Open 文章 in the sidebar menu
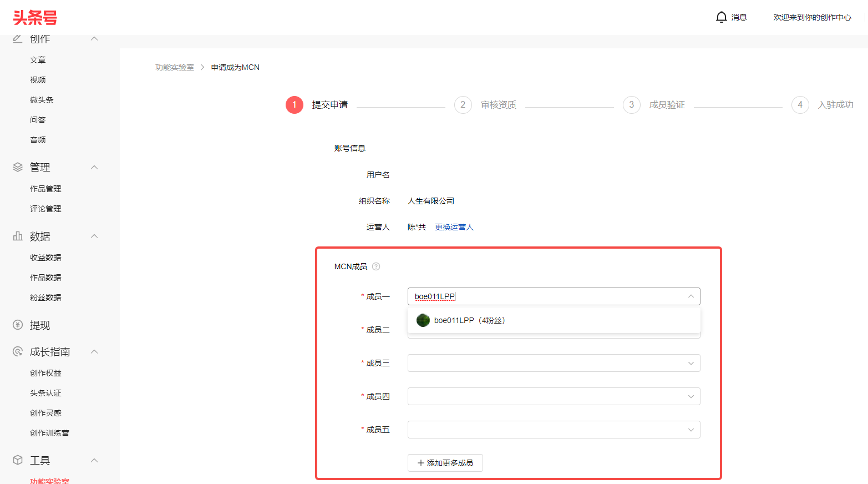 coord(38,60)
